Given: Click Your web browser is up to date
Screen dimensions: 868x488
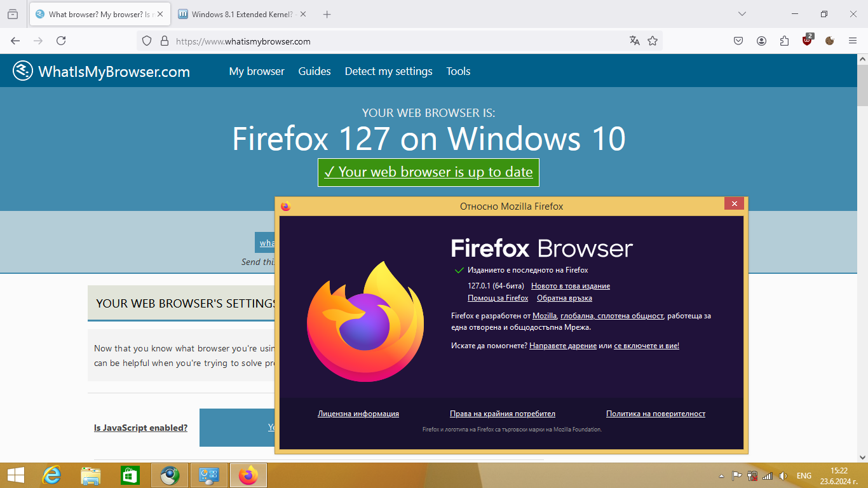Looking at the screenshot, I should point(428,172).
